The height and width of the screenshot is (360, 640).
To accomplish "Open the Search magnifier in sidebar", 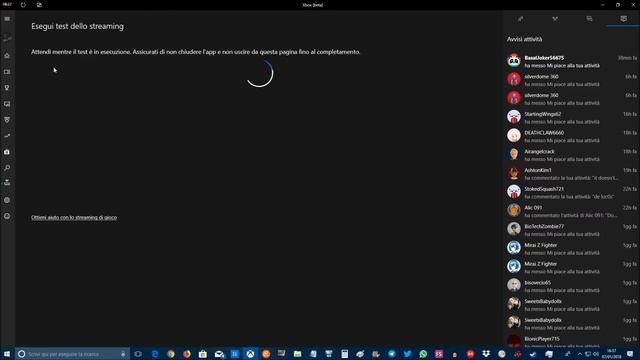I will [x=7, y=168].
